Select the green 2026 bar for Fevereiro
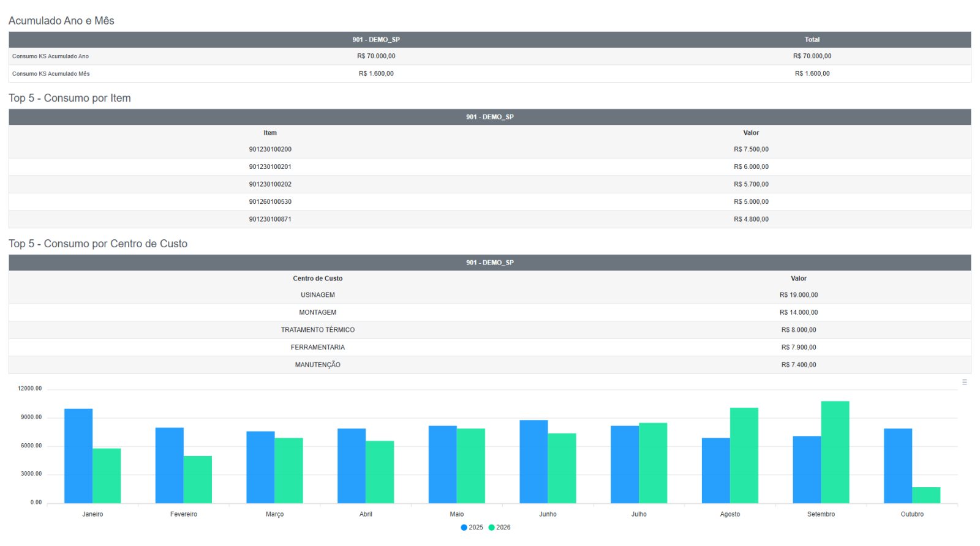980x546 pixels. coord(198,479)
